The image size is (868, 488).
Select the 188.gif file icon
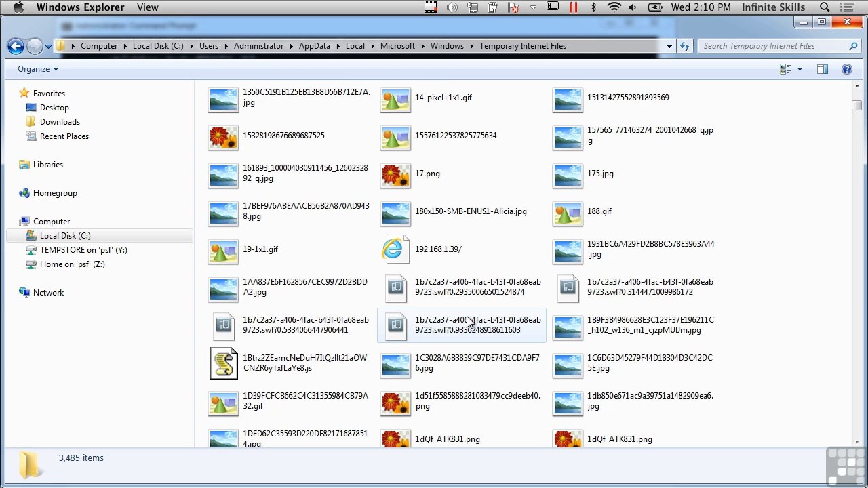point(568,214)
